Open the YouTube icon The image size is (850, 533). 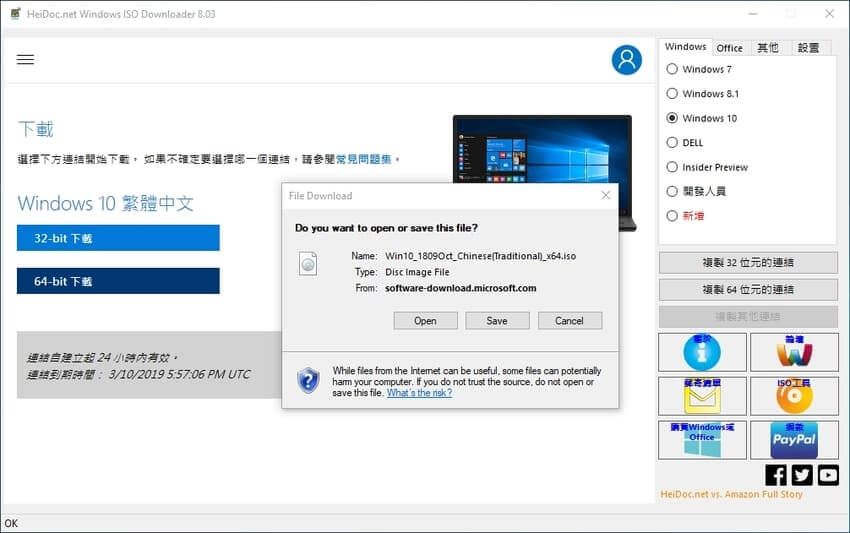tap(828, 475)
